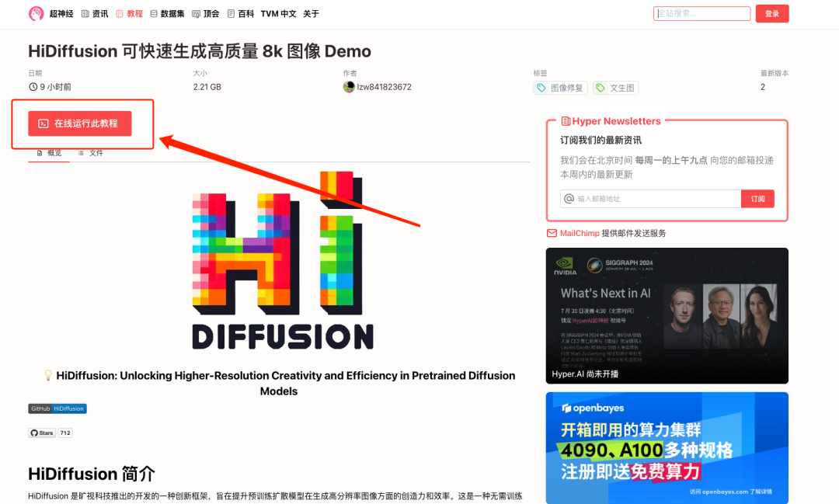Click the HiDiffusion pixel logo image

[283, 261]
